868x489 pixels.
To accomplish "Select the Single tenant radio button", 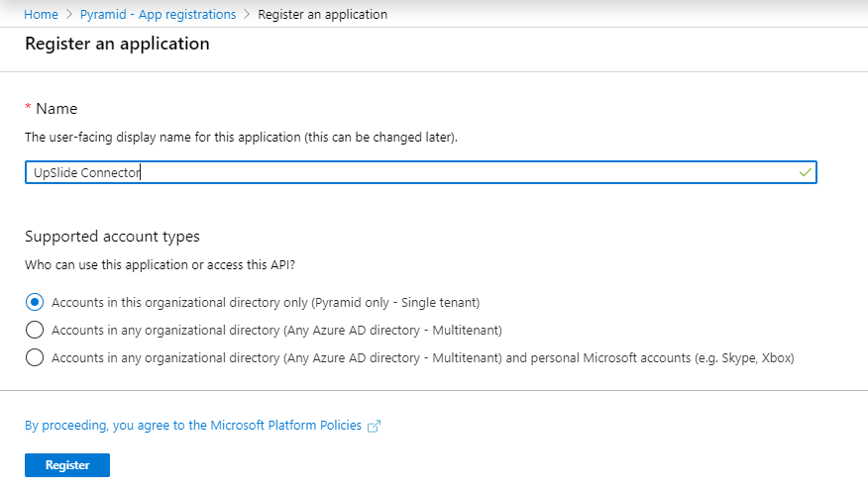I will 35,302.
